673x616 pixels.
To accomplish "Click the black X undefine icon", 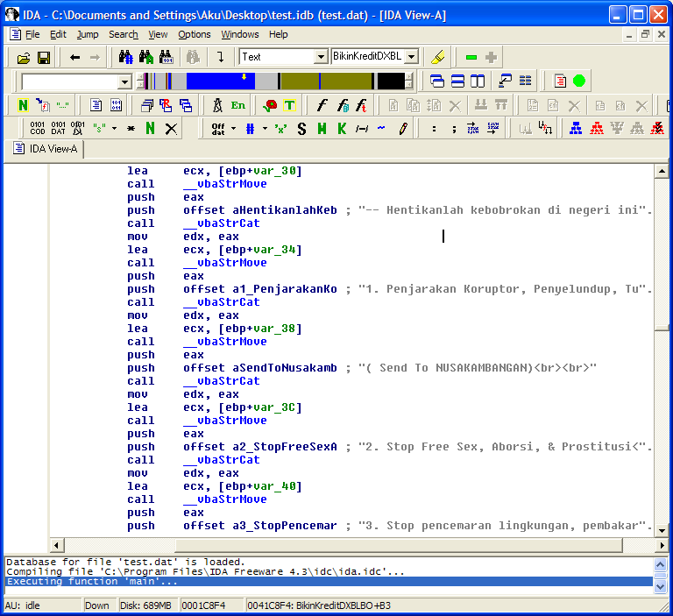I will pos(171,128).
